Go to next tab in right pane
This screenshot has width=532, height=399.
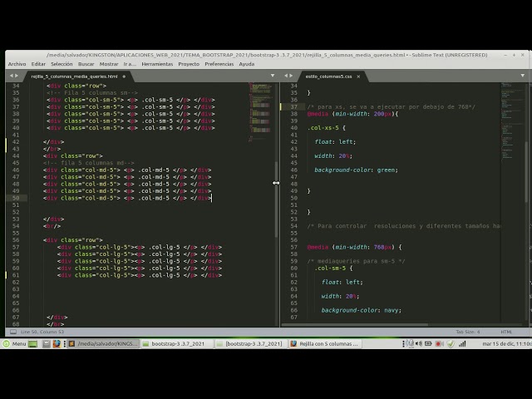(291, 76)
